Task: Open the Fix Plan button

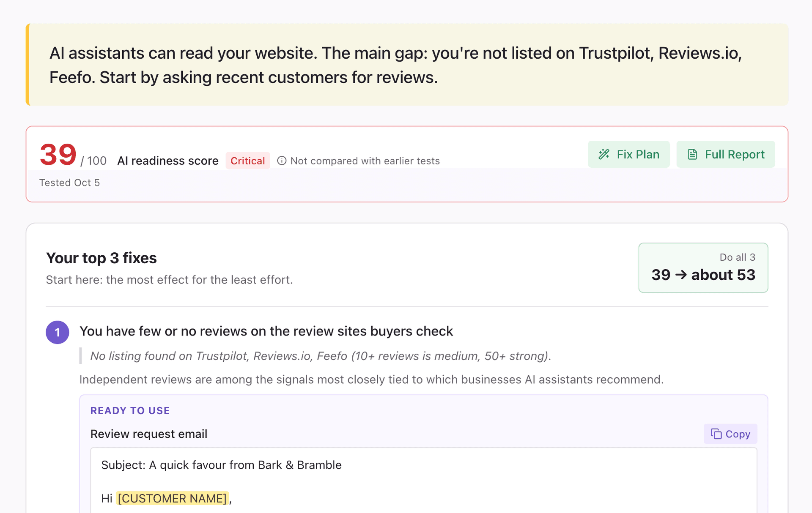Action: (x=628, y=154)
